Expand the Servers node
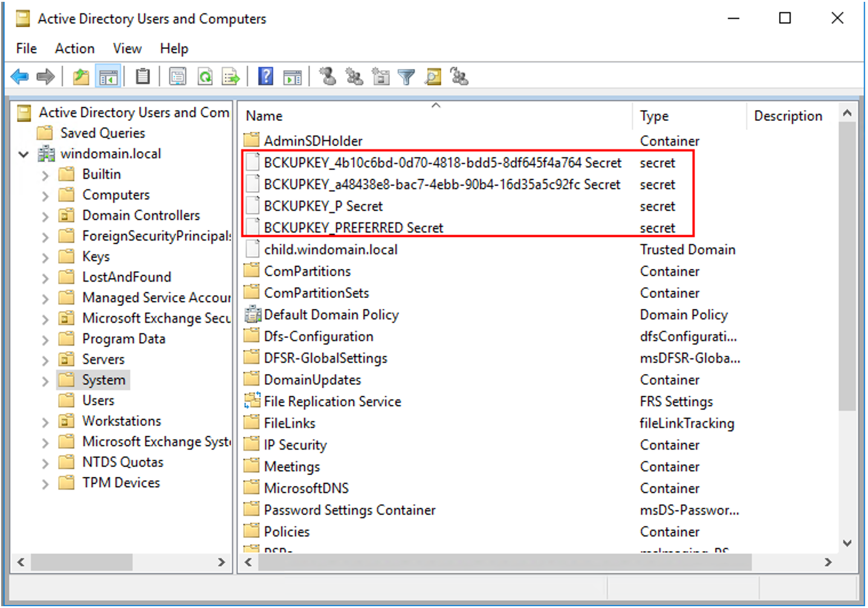Image resolution: width=868 pixels, height=608 pixels. [45, 360]
